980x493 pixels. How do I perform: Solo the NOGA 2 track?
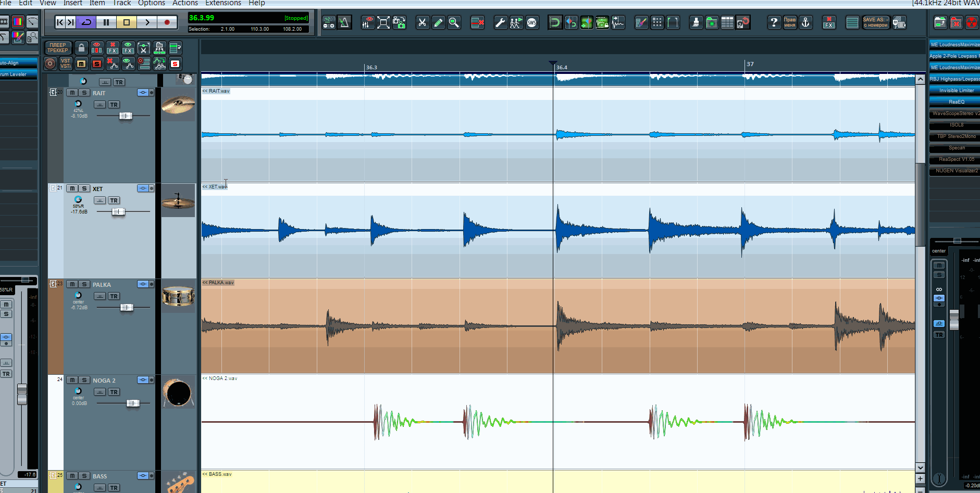[84, 380]
